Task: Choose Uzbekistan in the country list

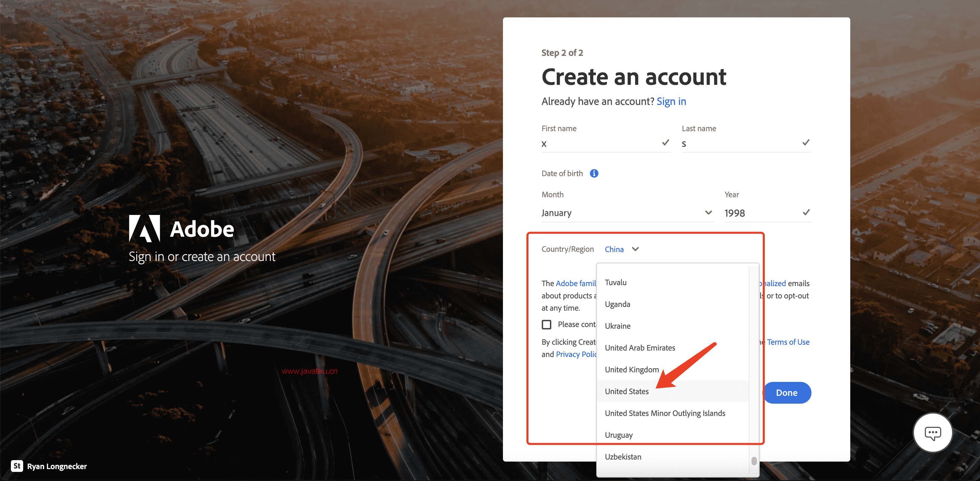Action: [673, 457]
